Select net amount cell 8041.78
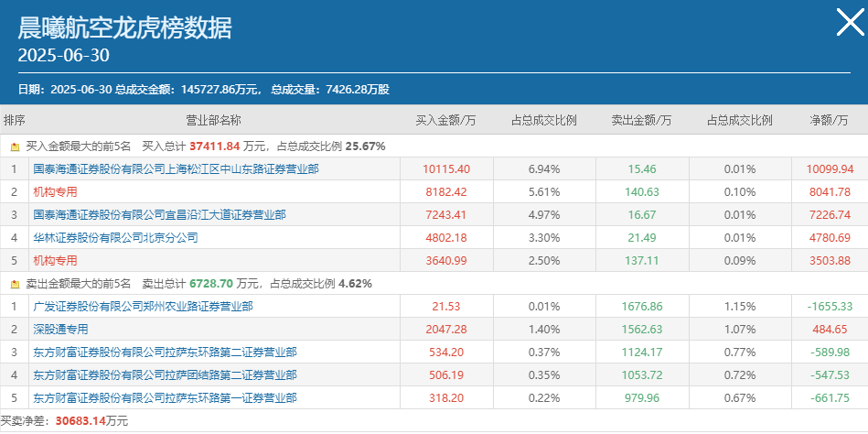868x434 pixels. [830, 192]
